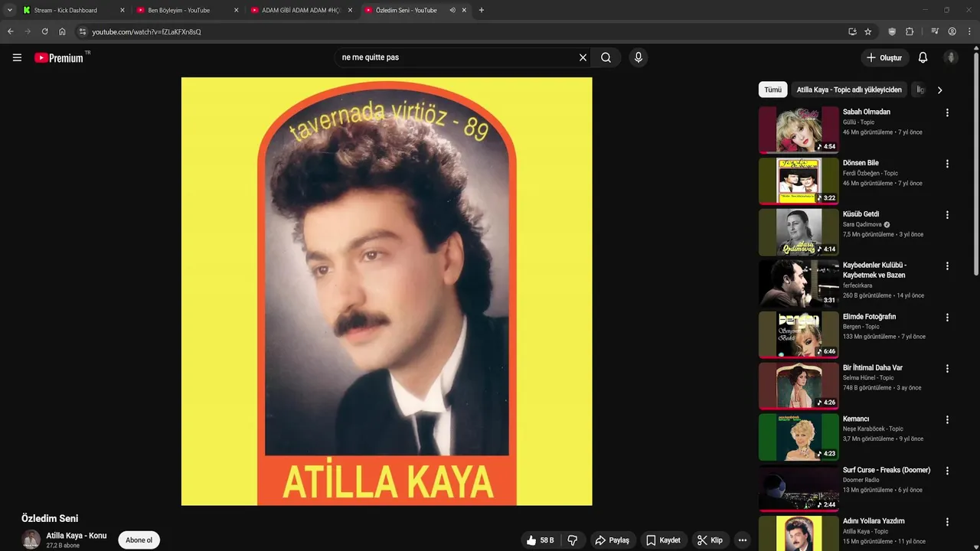The image size is (980, 551).
Task: Share the video via Paylaş
Action: [612, 540]
